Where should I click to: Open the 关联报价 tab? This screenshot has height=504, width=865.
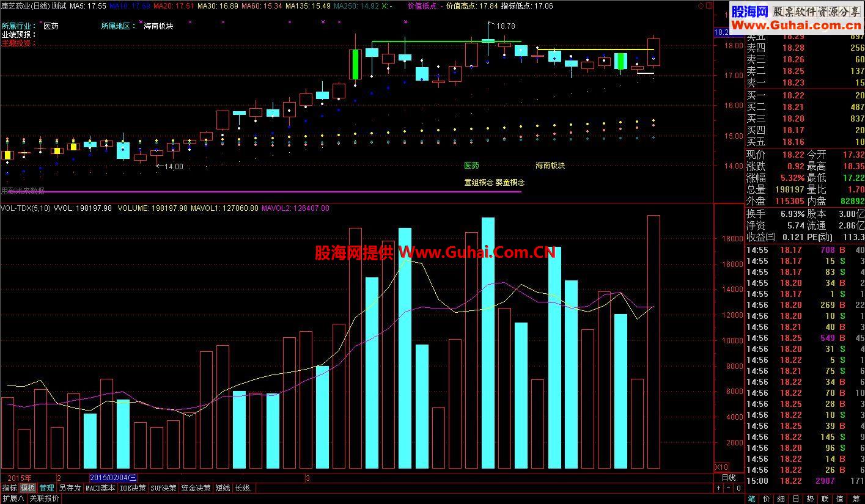45,499
